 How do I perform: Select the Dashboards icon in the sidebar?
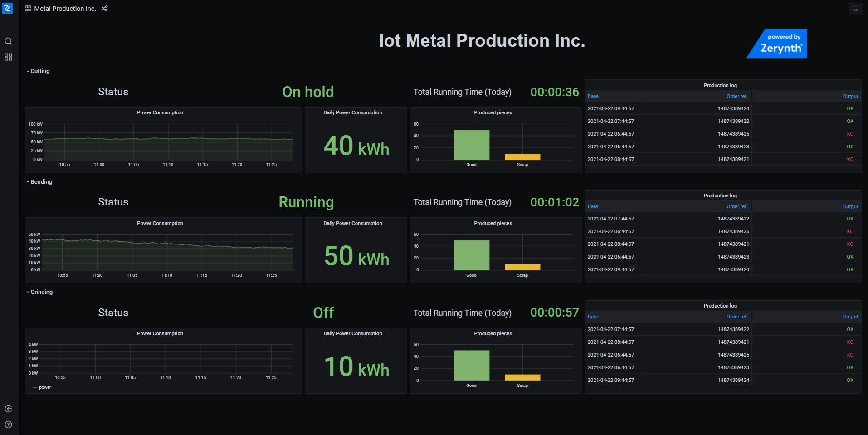pos(8,57)
